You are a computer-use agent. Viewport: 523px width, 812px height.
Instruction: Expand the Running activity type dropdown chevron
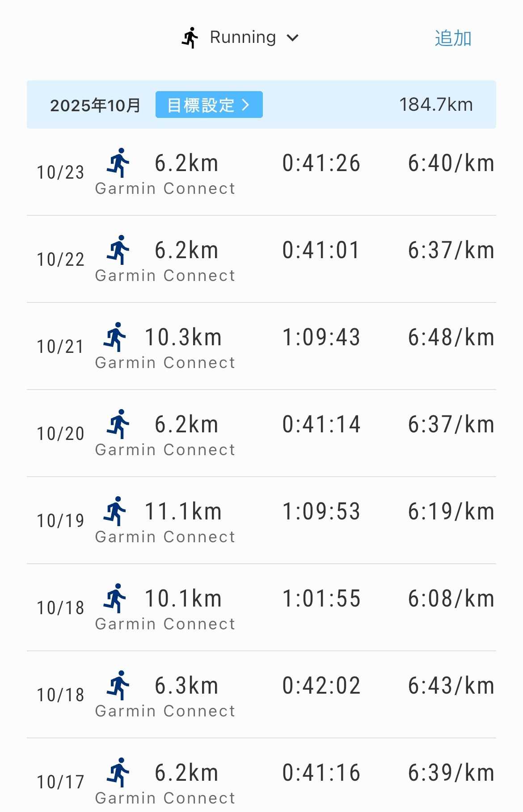(x=293, y=38)
